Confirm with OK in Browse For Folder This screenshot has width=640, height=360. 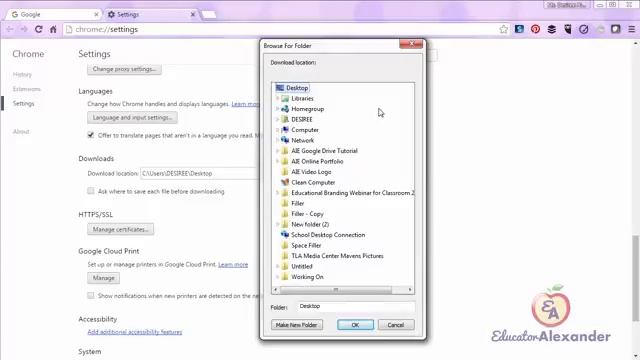[355, 325]
